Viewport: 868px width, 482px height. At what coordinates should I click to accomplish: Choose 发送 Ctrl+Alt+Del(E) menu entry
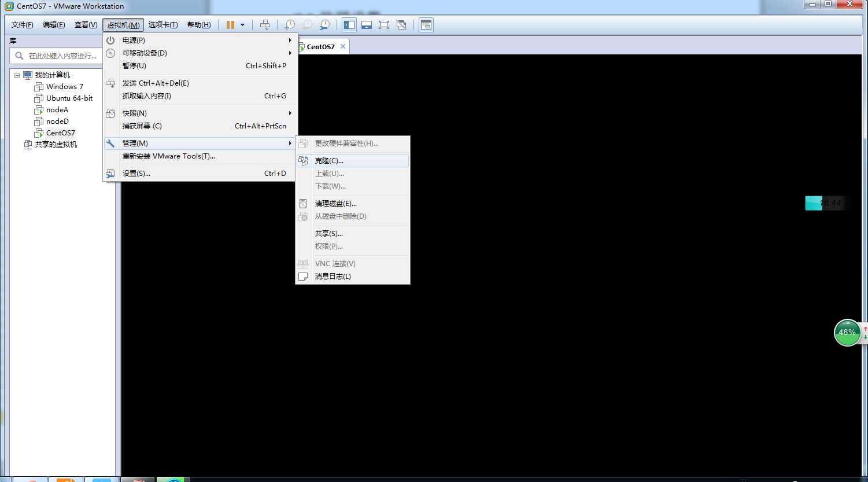pyautogui.click(x=200, y=83)
